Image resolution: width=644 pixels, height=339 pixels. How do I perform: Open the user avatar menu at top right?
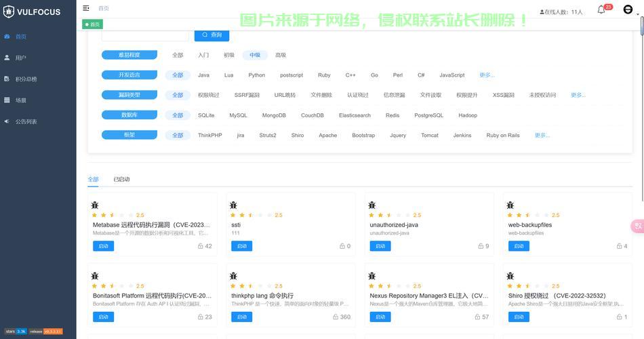pyautogui.click(x=628, y=9)
